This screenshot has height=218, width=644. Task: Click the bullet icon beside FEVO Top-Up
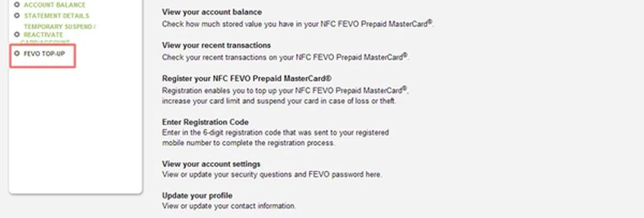pyautogui.click(x=17, y=54)
